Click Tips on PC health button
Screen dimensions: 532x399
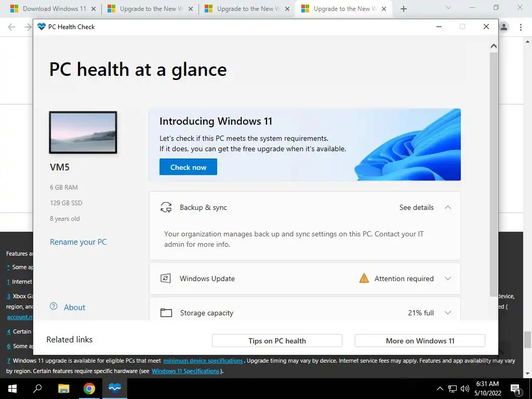[x=277, y=341]
